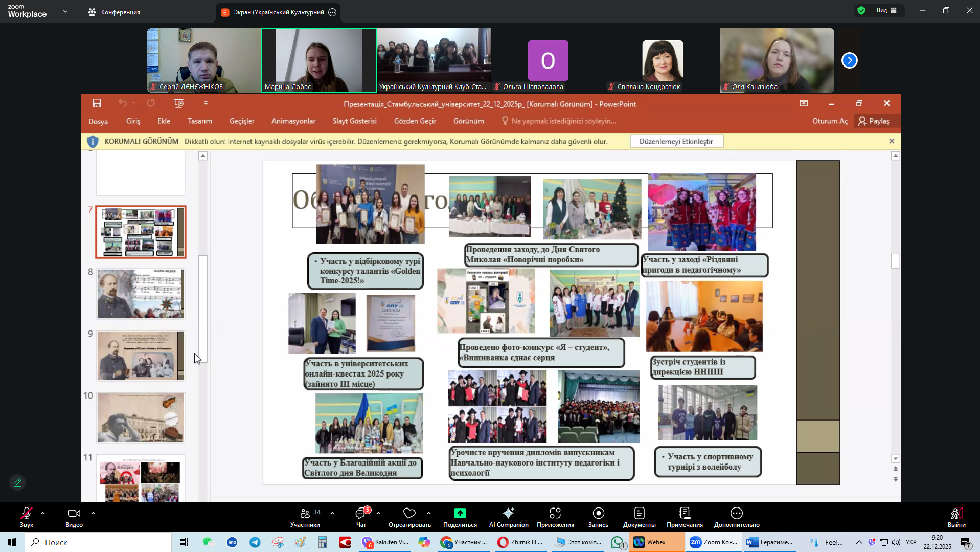Toggle camera with the Видео button
The image size is (980, 552).
coord(74,514)
